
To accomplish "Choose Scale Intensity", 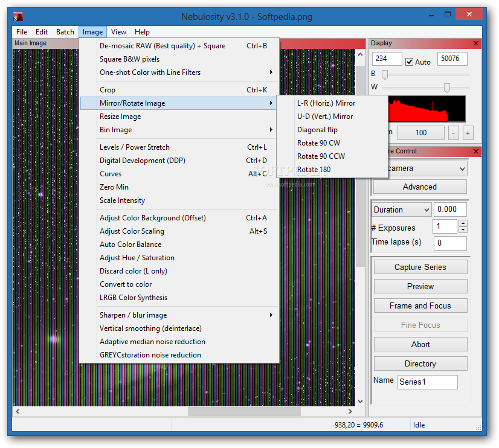I will [179, 200].
